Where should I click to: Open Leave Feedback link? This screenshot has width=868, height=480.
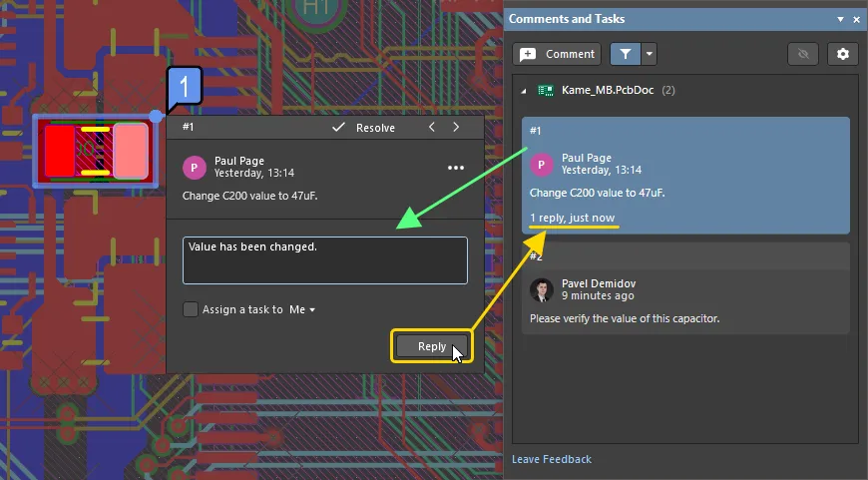[x=552, y=459]
